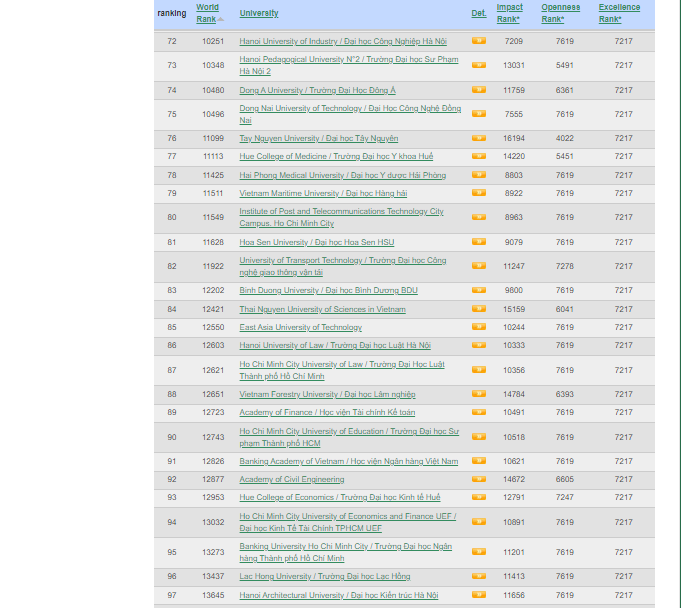Open Hue College of Medicine link
The width and height of the screenshot is (681, 608).
[336, 156]
